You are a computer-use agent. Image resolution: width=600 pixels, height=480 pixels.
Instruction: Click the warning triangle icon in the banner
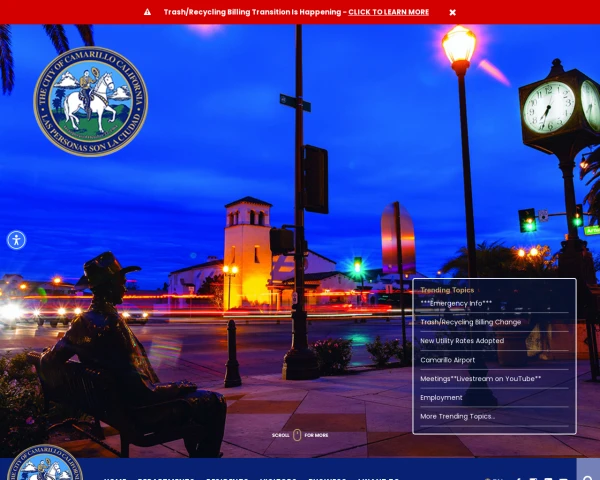(147, 12)
